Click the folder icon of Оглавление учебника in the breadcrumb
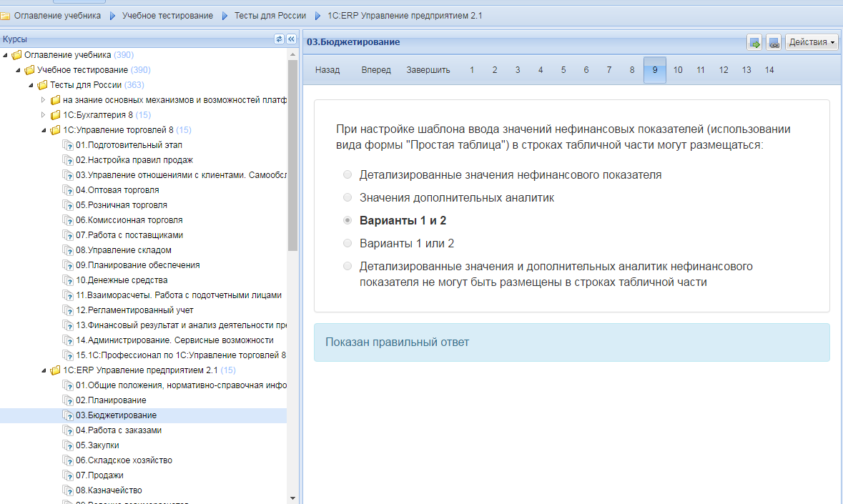Viewport: 843px width, 504px height. 5,16
